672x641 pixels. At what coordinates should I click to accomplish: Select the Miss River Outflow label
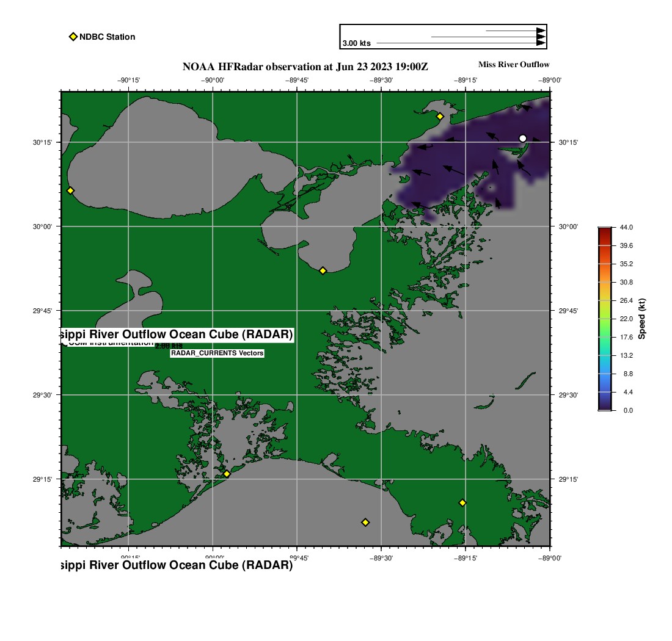click(x=513, y=64)
